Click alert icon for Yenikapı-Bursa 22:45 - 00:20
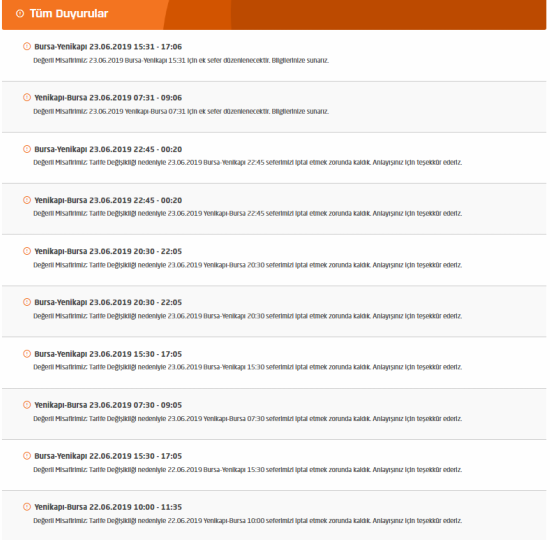The width and height of the screenshot is (550, 540). click(x=27, y=200)
